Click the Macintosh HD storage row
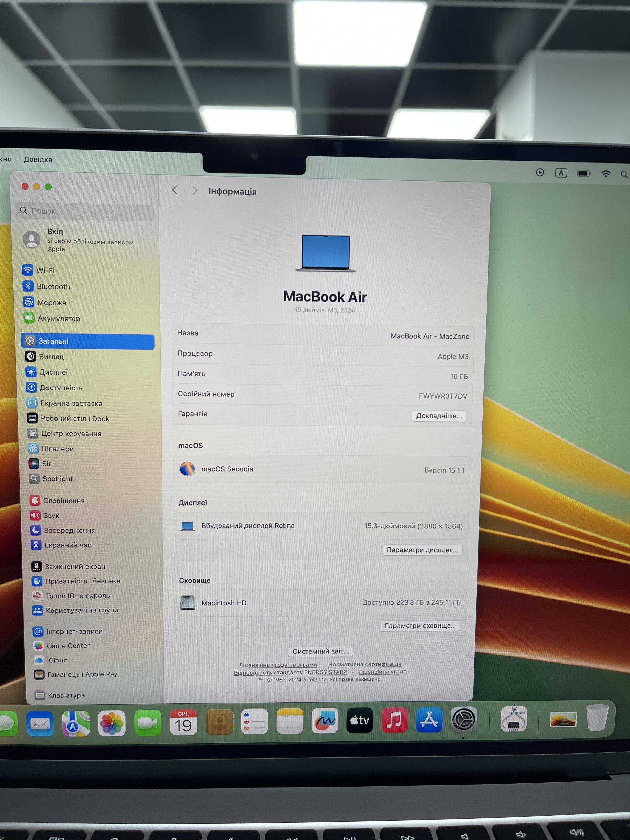 tap(320, 603)
